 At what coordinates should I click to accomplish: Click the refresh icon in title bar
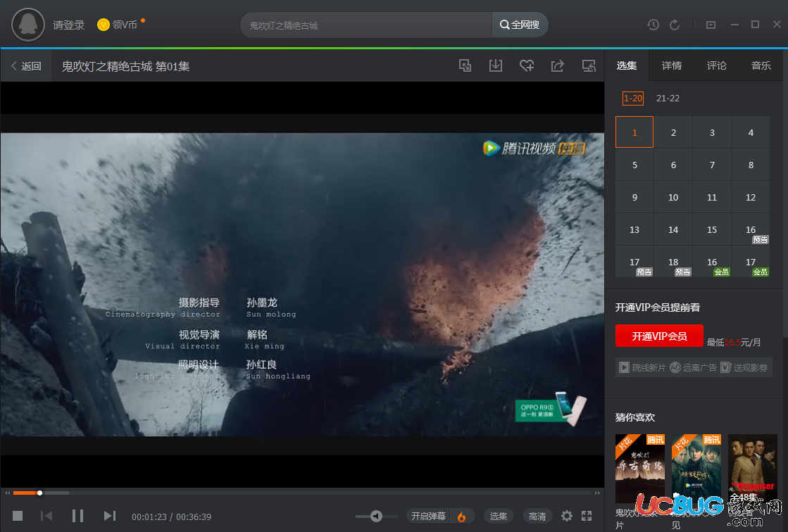[675, 25]
